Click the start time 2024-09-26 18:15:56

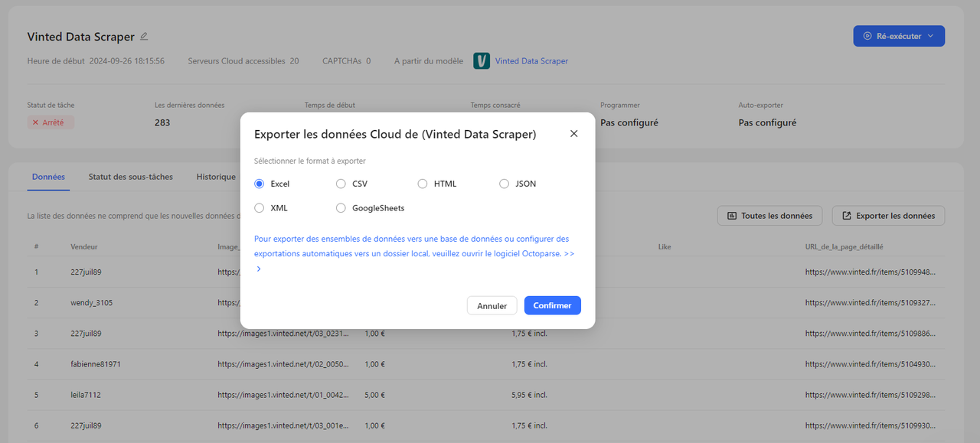coord(127,61)
